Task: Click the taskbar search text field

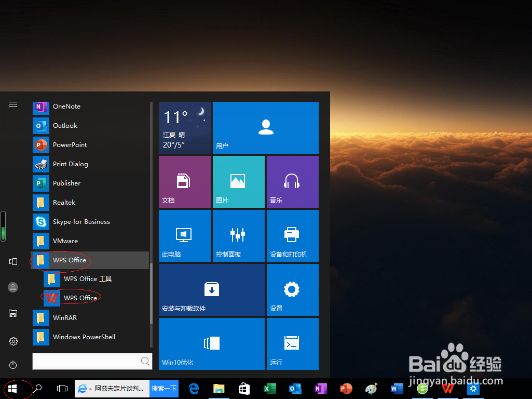Action: 112,389
